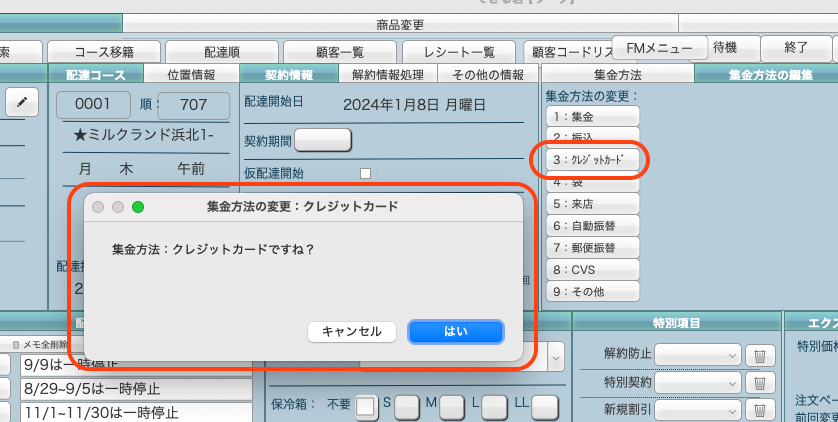Click the 契約期間 input field
838x422 pixels.
(322, 139)
